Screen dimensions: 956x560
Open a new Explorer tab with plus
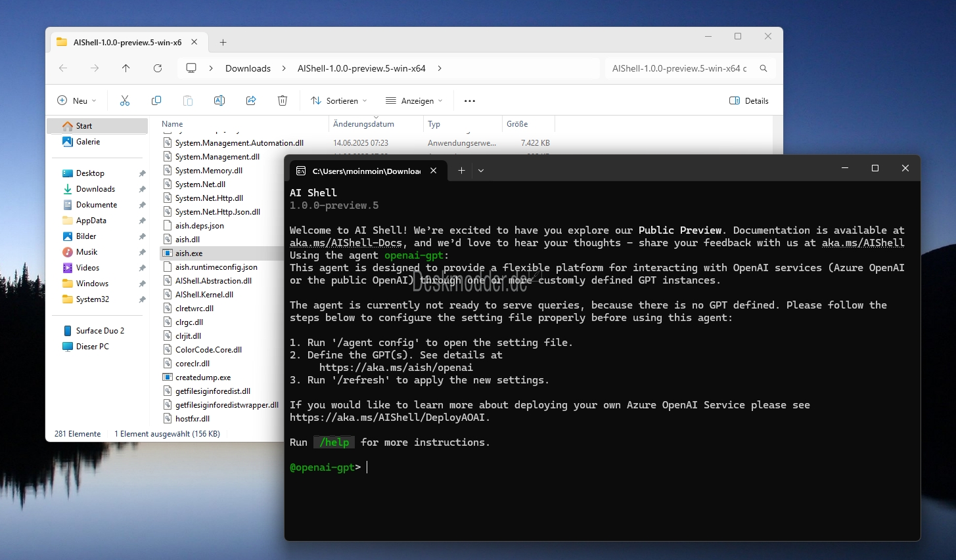[223, 43]
